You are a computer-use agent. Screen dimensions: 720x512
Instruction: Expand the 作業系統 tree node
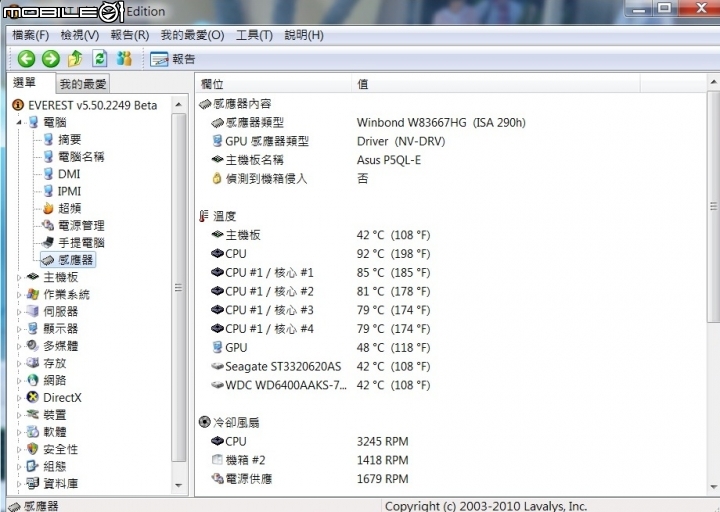(x=19, y=294)
